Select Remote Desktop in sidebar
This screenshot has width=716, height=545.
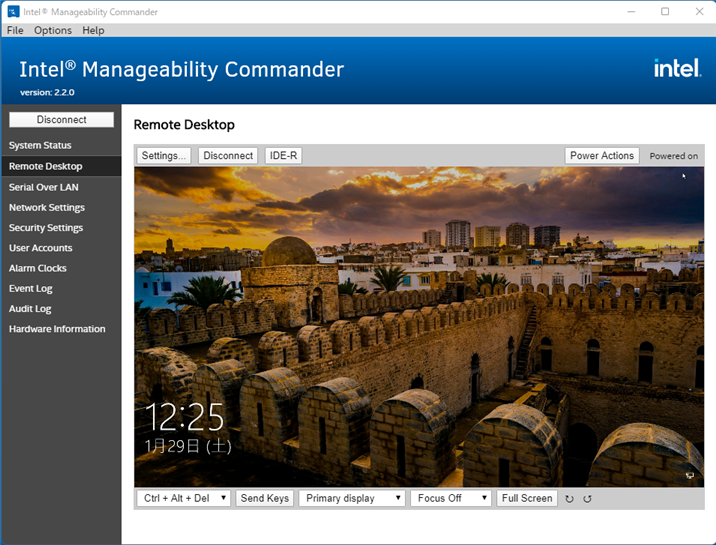61,166
